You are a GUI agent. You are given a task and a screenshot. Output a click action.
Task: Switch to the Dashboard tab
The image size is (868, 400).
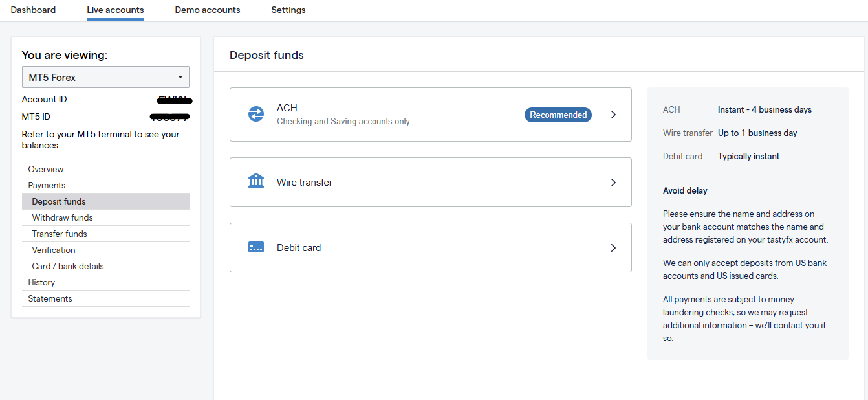coord(33,10)
